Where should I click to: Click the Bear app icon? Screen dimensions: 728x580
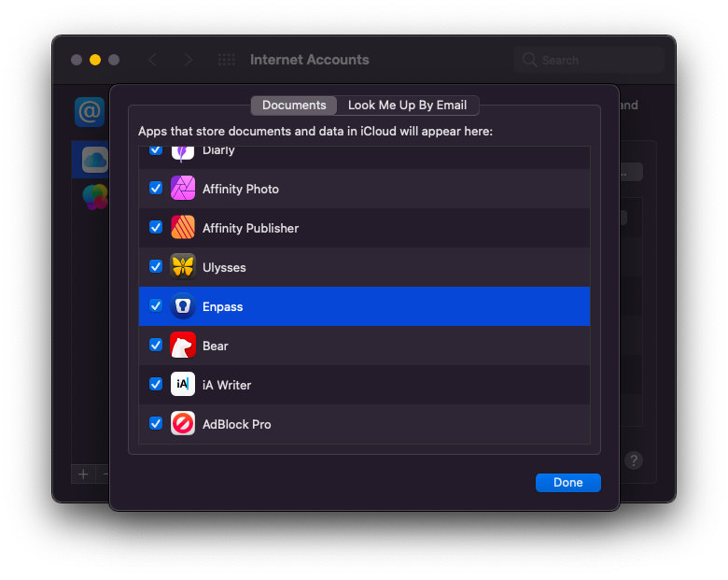click(182, 345)
